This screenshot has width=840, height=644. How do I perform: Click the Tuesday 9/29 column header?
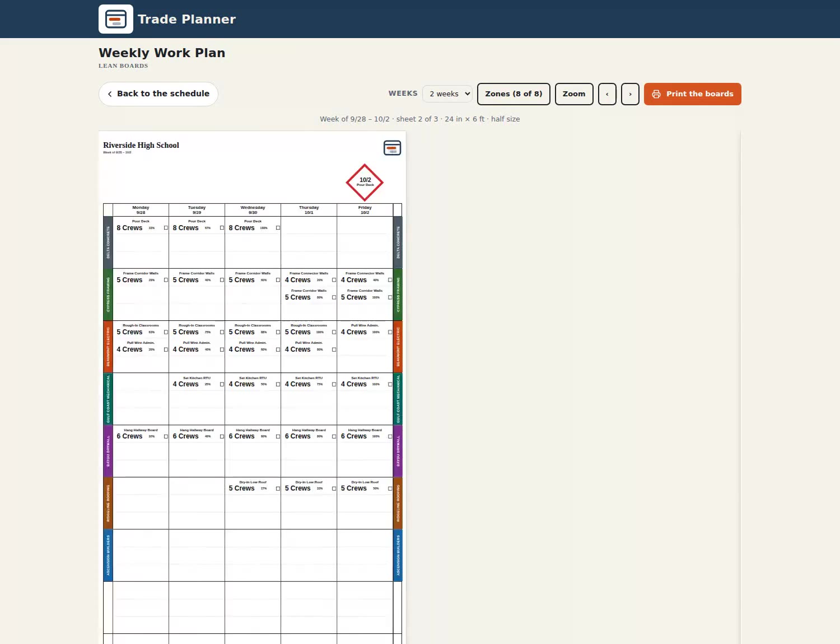tap(197, 210)
